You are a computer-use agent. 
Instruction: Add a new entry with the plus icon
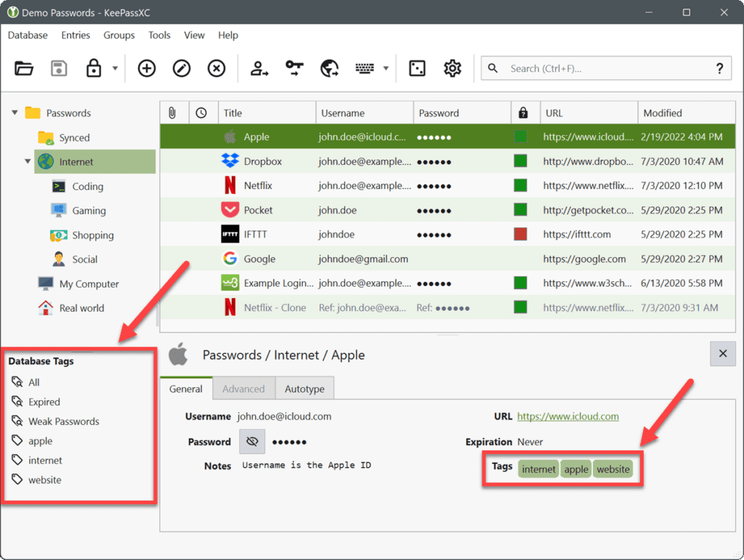[x=146, y=68]
